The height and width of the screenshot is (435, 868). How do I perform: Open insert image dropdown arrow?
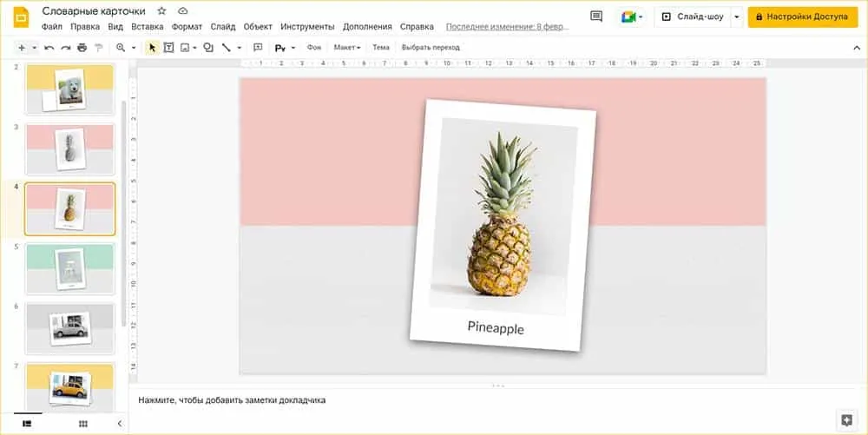tap(194, 48)
